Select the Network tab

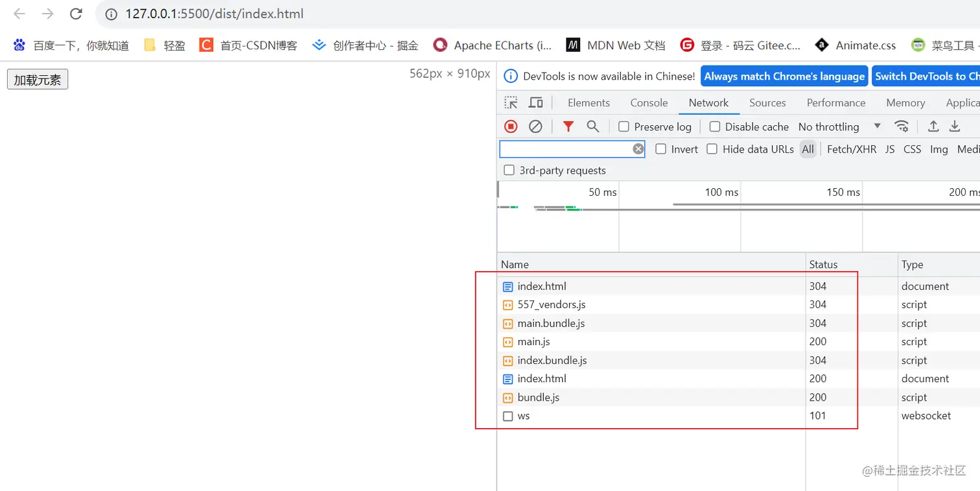(708, 102)
